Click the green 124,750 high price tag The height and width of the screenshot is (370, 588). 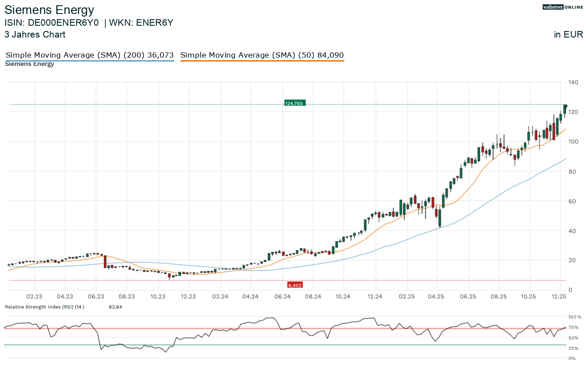pyautogui.click(x=295, y=103)
